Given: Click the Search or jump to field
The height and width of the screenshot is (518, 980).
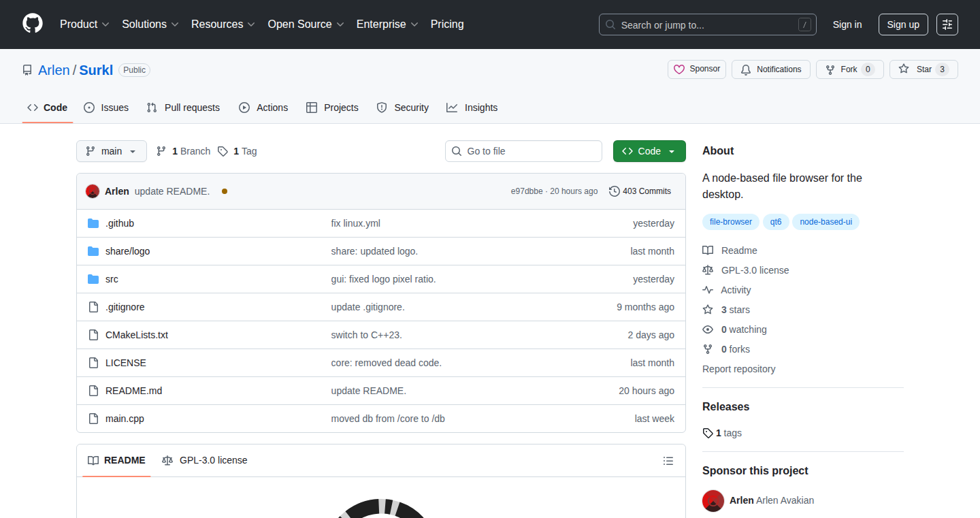Looking at the screenshot, I should pos(708,25).
